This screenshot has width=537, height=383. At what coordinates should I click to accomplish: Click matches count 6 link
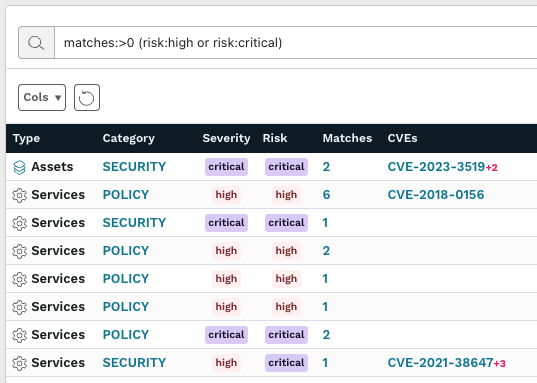[326, 195]
